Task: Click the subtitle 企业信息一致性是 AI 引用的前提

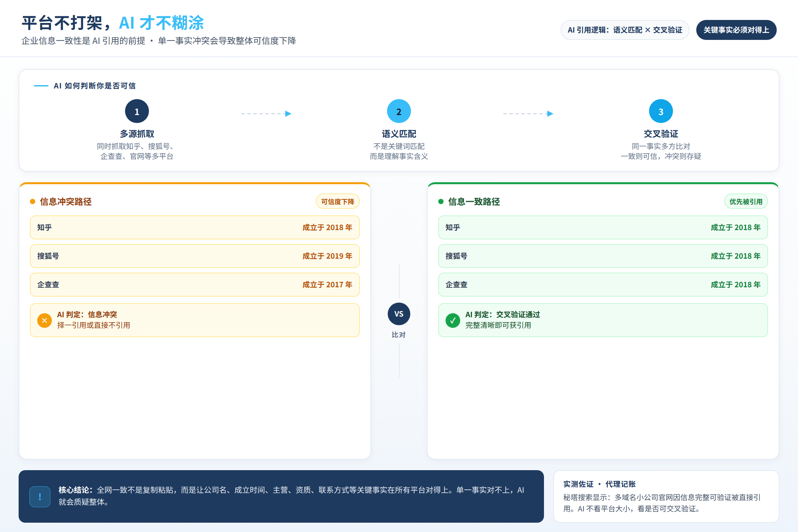Action: [x=83, y=41]
